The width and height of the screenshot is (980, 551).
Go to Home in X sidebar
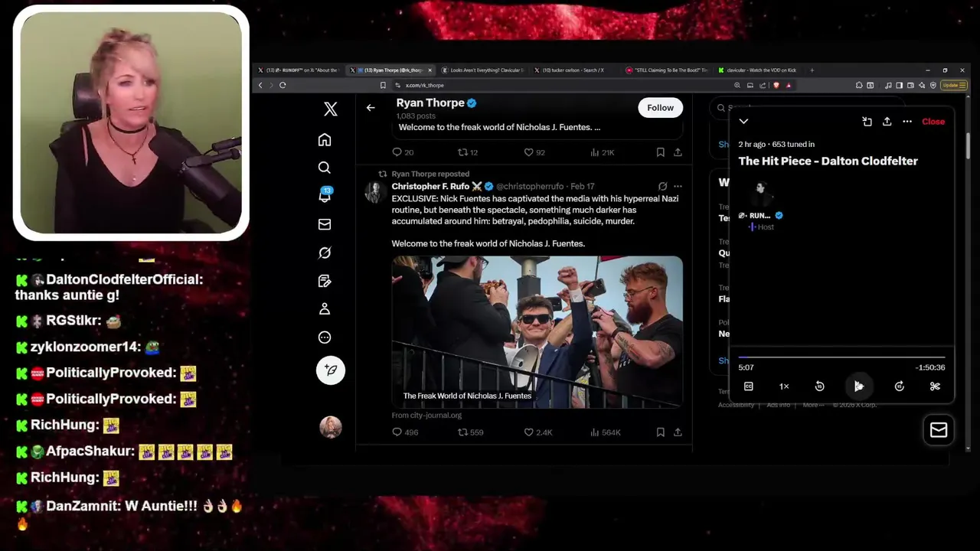(x=325, y=139)
